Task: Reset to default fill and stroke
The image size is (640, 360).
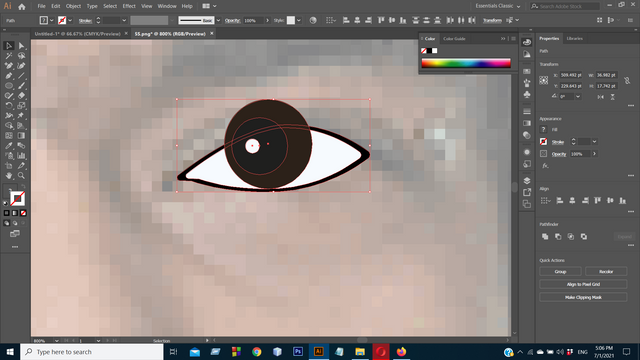Action: pyautogui.click(x=6, y=203)
